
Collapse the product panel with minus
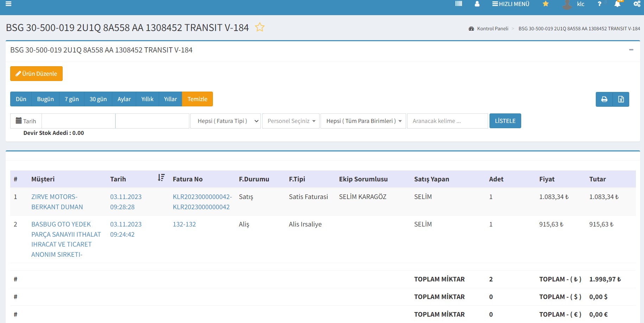click(x=631, y=50)
